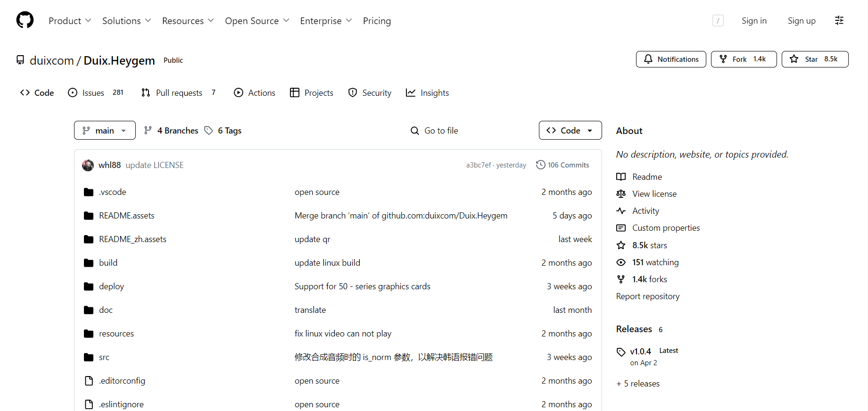Click the history clock icon by 106 Commits
Image resolution: width=868 pixels, height=411 pixels.
point(541,165)
